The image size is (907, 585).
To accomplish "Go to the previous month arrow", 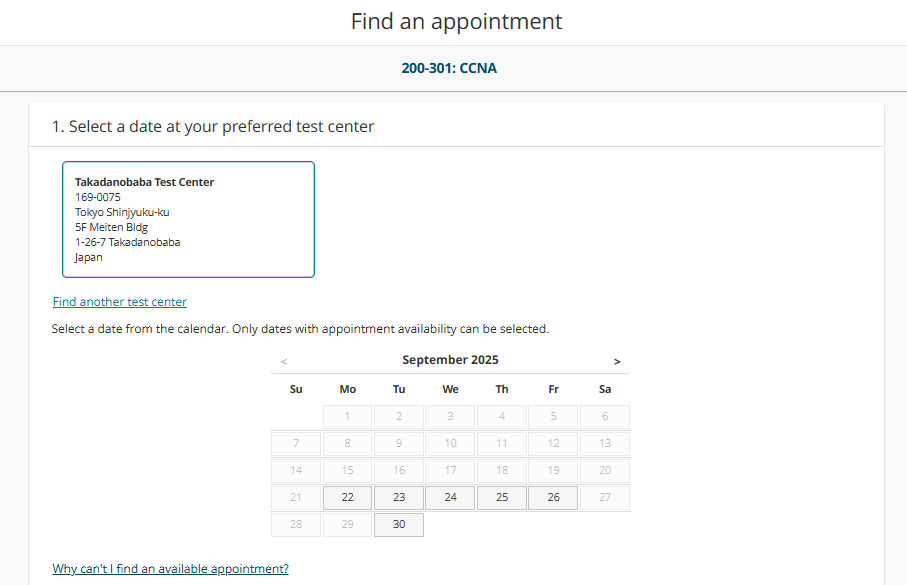I will pyautogui.click(x=284, y=361).
